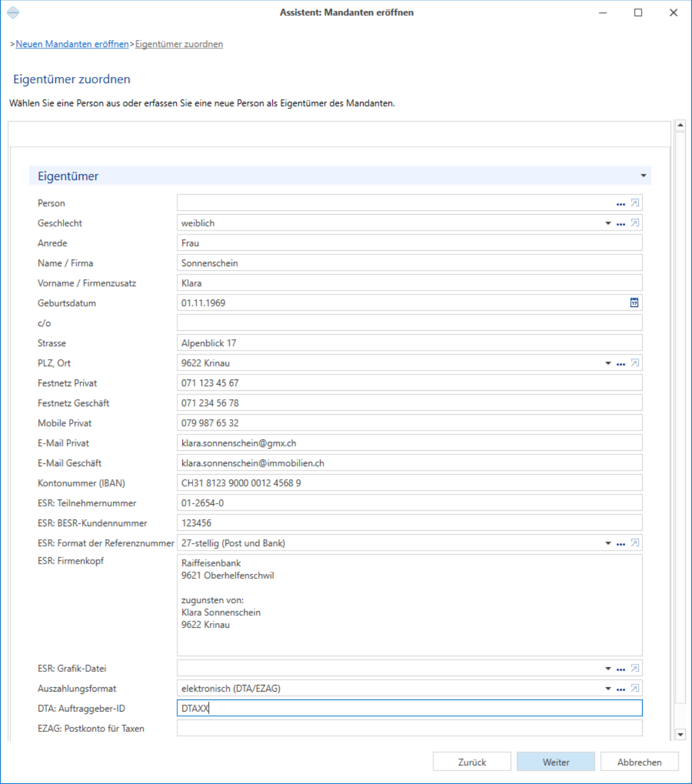Click ellipsis in ESR: Grafik-Datei row
The width and height of the screenshot is (692, 784).
tap(621, 669)
